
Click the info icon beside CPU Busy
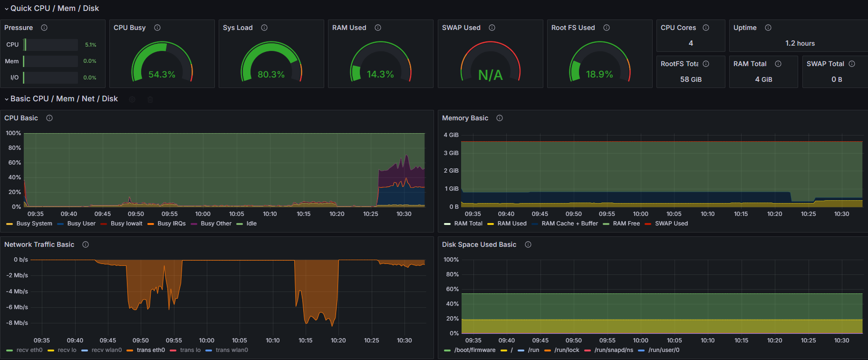tap(157, 28)
